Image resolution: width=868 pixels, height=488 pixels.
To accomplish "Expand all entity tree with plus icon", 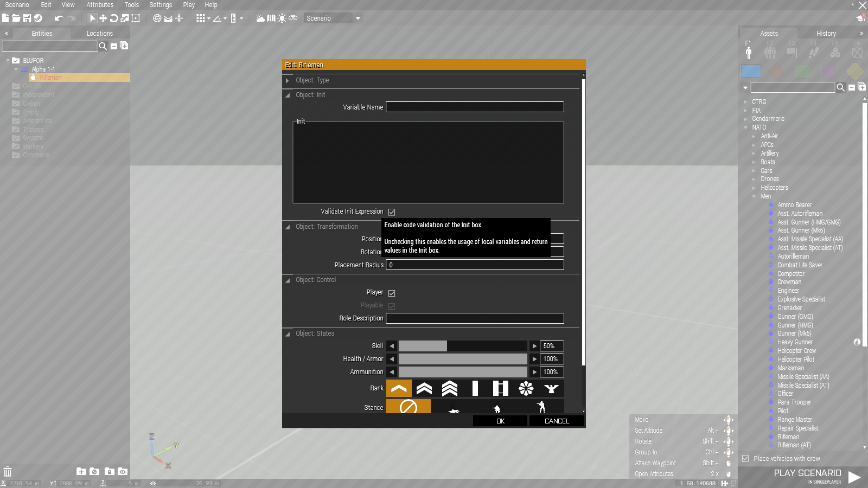I will [124, 46].
